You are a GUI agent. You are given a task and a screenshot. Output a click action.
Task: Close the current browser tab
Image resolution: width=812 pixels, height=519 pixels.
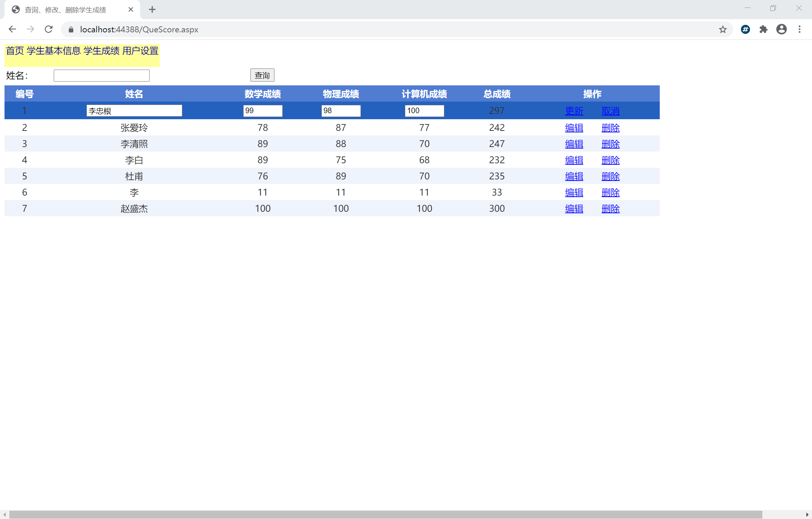[131, 10]
